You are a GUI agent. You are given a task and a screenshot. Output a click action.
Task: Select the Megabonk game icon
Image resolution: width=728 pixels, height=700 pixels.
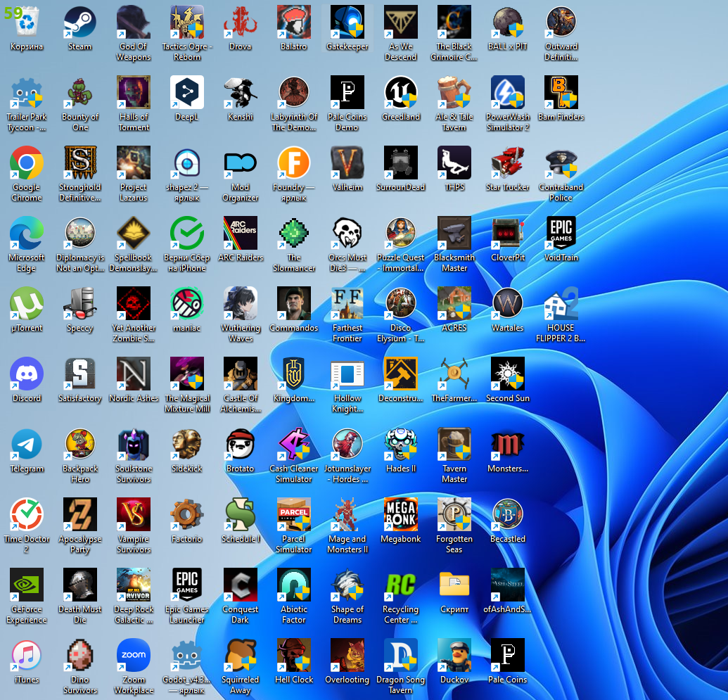tap(401, 515)
